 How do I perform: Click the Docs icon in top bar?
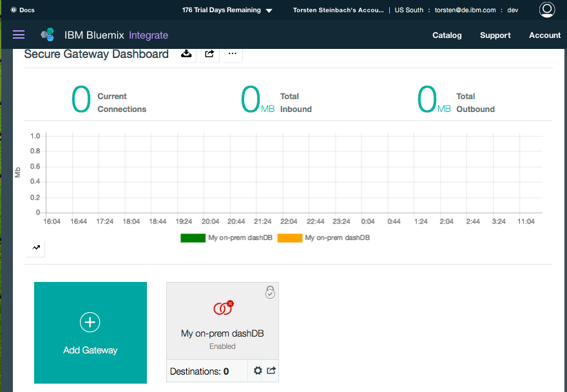(x=14, y=10)
